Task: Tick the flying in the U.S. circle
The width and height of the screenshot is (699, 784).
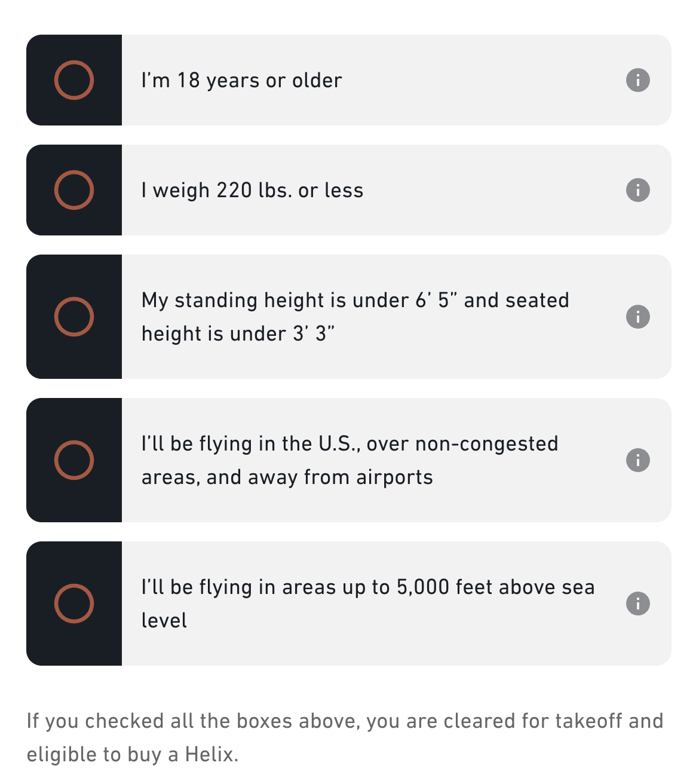Action: [74, 460]
